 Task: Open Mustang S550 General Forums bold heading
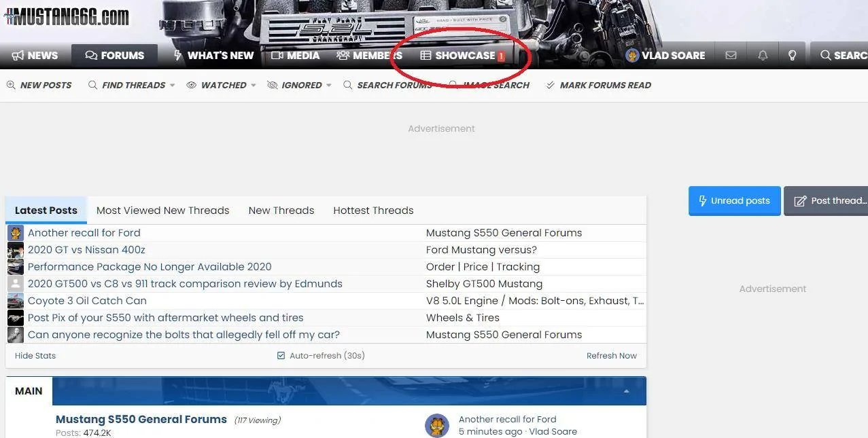(141, 419)
